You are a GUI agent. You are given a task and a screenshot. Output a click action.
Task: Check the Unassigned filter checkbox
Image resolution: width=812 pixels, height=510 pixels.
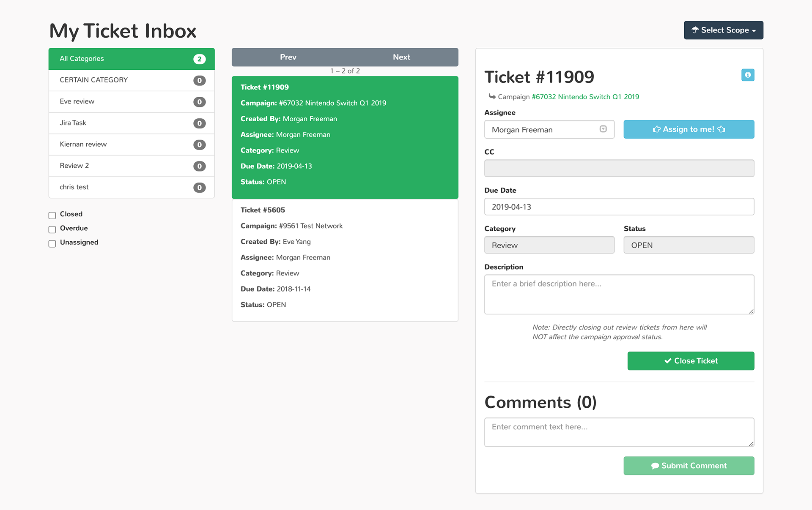[52, 244]
